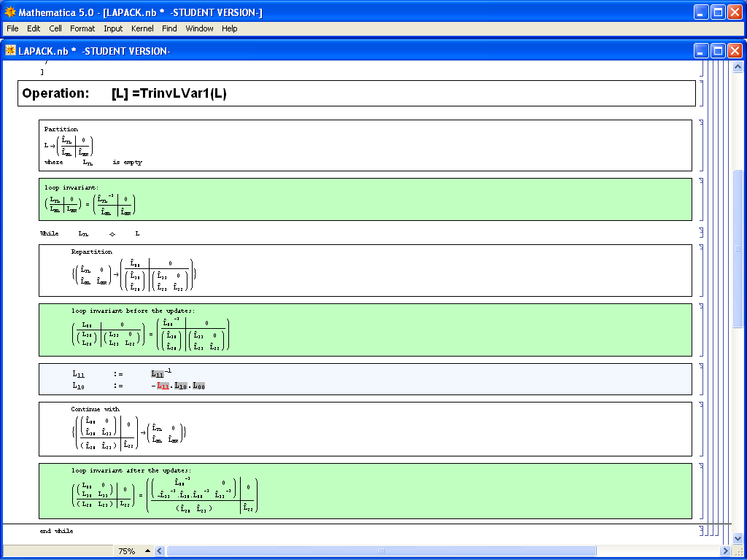747x560 pixels.
Task: Click the vertical scrollbar thumb
Action: point(738,248)
